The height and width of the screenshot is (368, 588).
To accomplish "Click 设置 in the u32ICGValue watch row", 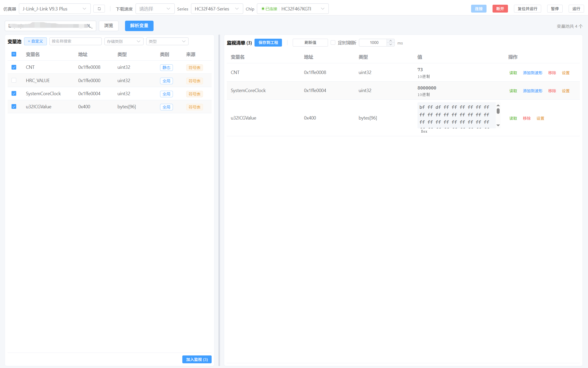I will coord(540,118).
